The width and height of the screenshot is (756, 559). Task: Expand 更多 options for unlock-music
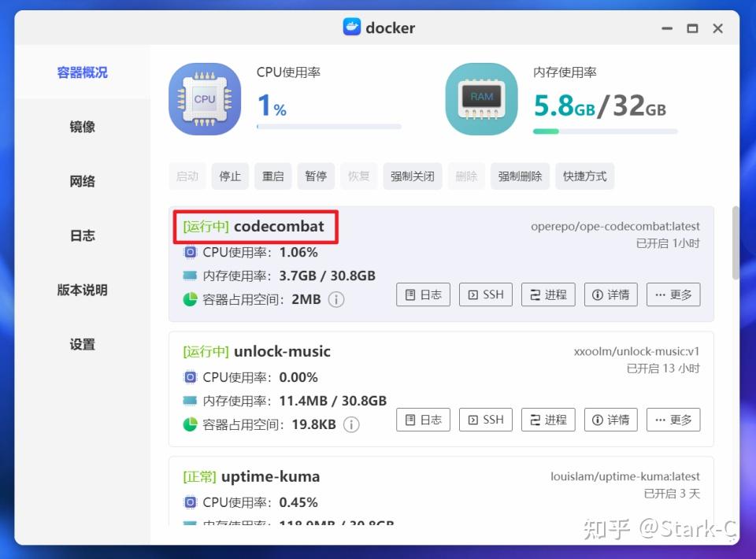(673, 420)
